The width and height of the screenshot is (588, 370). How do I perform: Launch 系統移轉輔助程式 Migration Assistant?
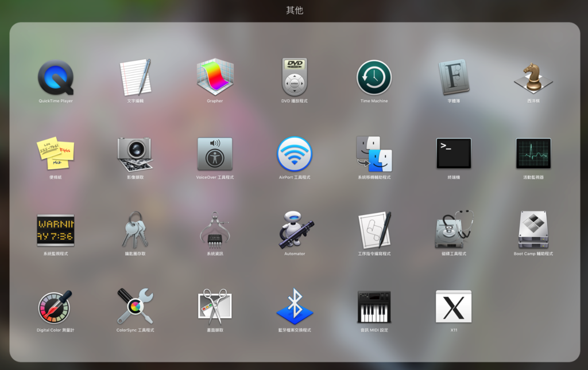[x=374, y=154]
